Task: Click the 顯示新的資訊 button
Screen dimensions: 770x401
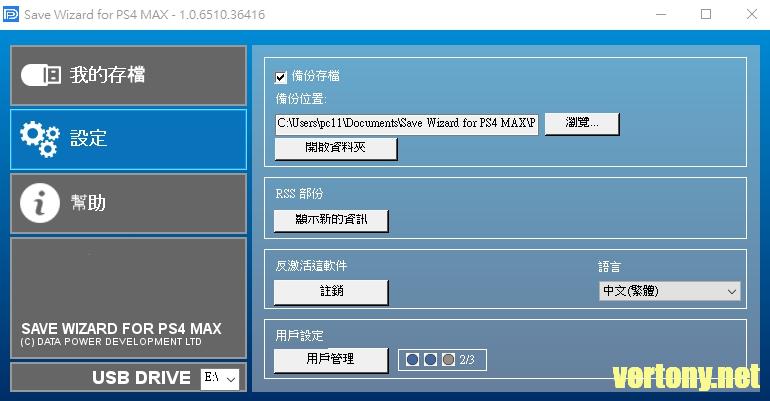Action: coord(331,220)
